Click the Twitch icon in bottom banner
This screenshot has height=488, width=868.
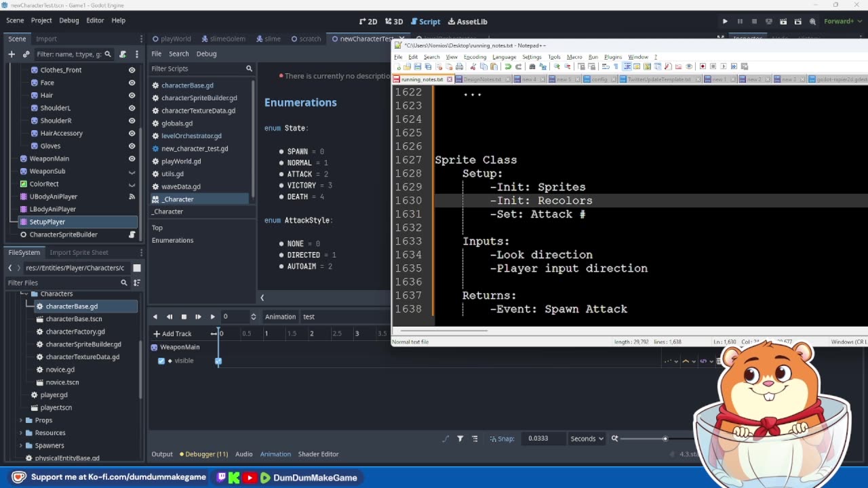click(221, 478)
